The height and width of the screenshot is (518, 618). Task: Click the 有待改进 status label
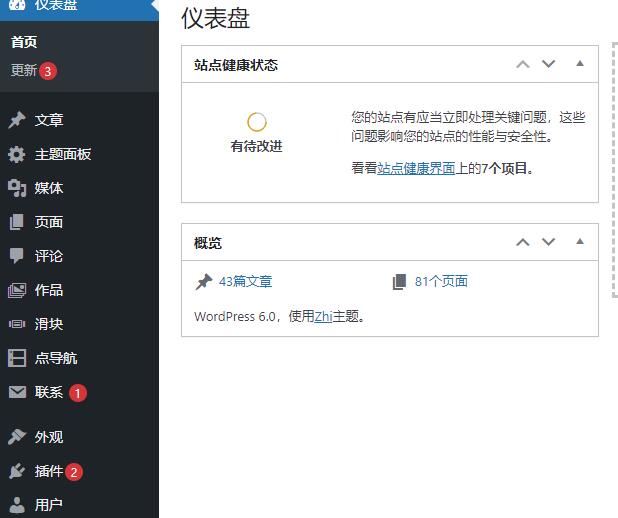pos(257,146)
